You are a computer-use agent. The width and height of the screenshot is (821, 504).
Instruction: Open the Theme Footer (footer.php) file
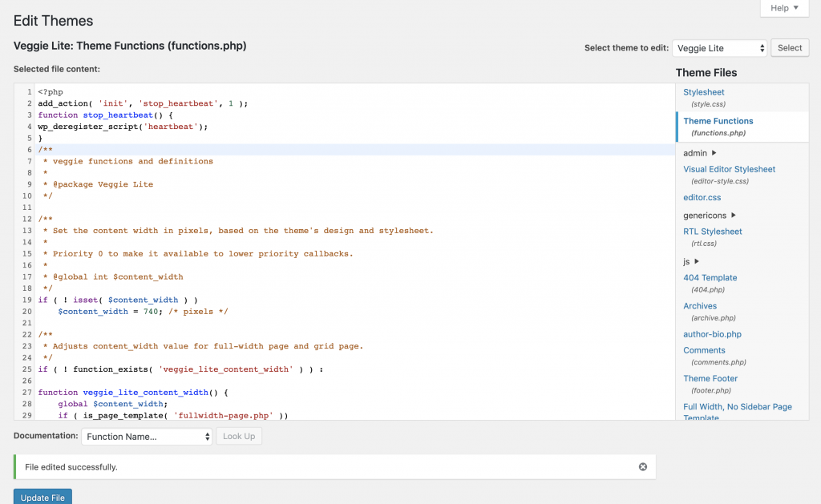[x=710, y=377]
